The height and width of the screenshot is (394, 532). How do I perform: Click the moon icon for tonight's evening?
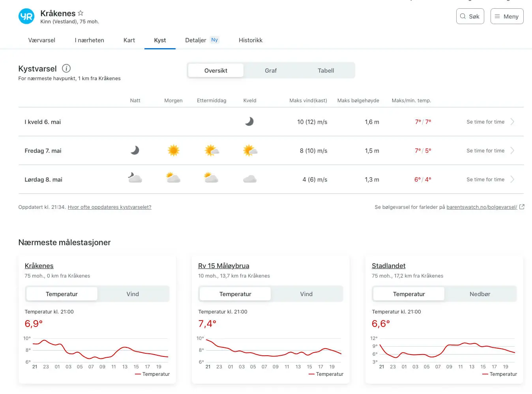click(249, 122)
